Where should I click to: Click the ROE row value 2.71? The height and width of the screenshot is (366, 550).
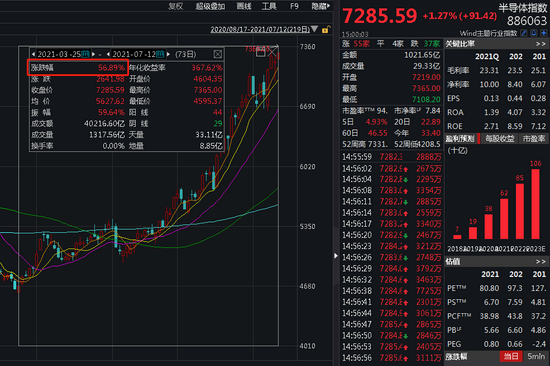pyautogui.click(x=491, y=126)
